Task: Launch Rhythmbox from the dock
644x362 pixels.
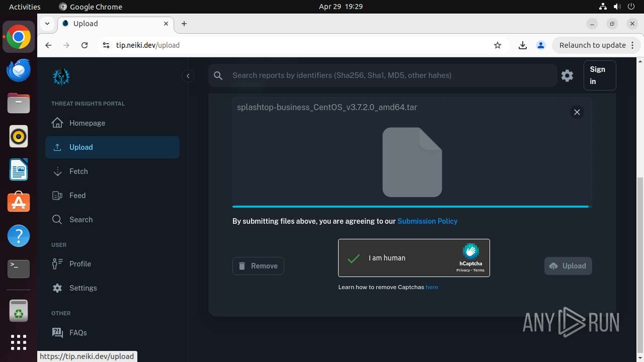Action: [19, 136]
